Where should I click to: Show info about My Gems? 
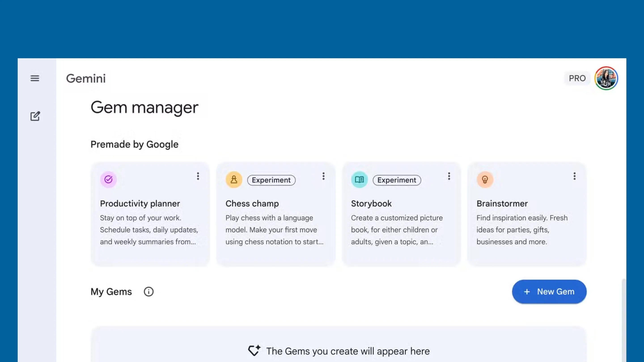[148, 292]
